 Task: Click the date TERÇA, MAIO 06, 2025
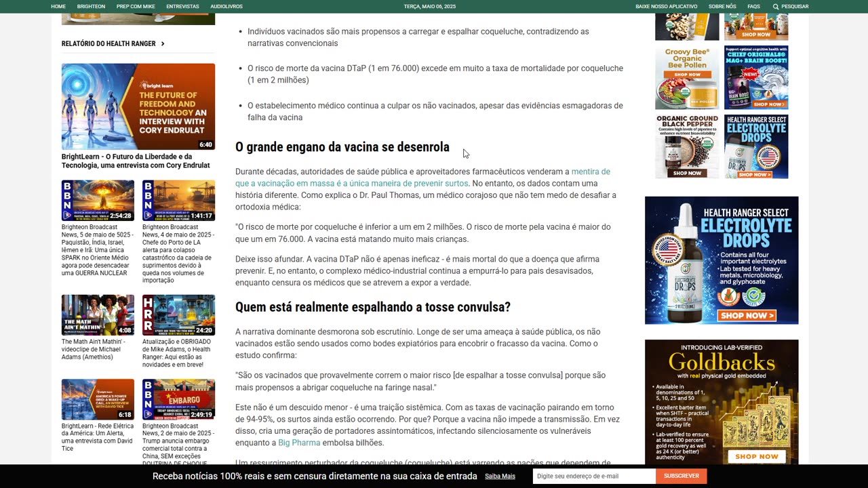coord(430,6)
